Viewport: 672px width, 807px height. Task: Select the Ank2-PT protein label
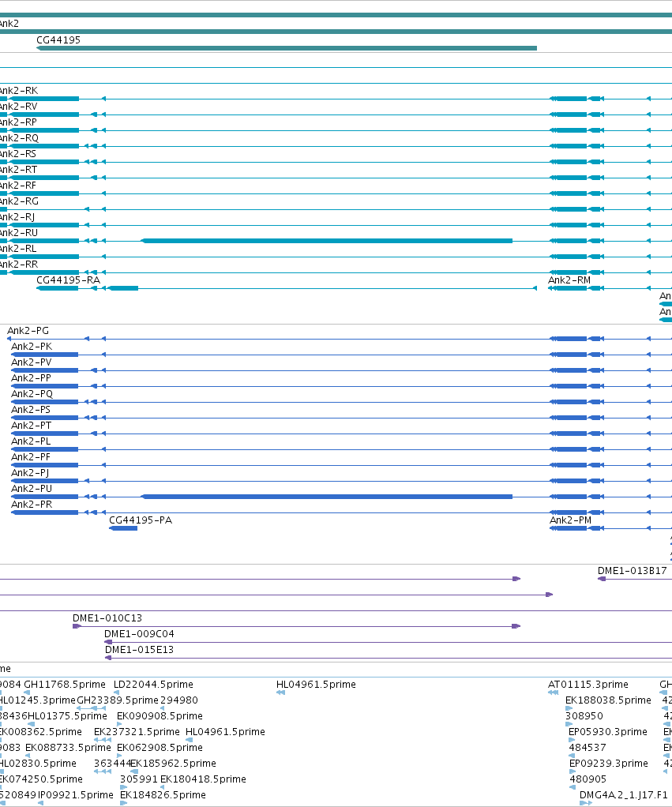[x=32, y=426]
